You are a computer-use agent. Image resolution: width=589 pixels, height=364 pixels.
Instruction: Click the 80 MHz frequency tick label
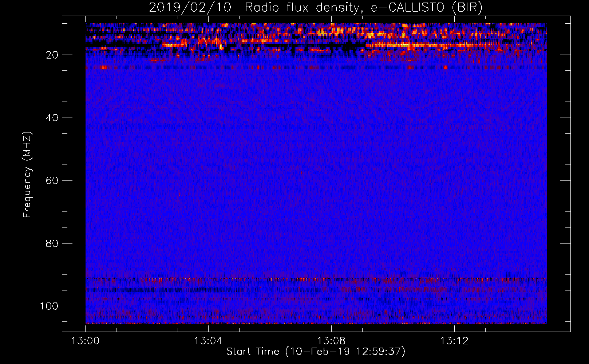(52, 243)
